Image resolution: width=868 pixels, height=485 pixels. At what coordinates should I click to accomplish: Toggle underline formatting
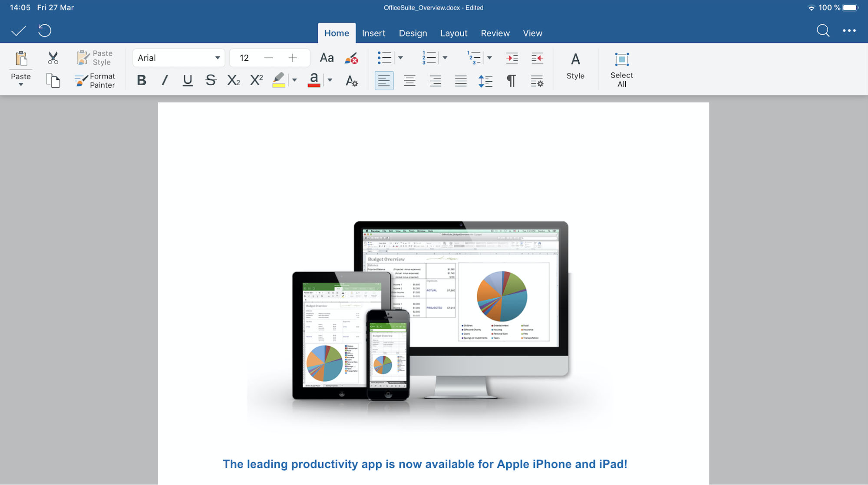(188, 81)
